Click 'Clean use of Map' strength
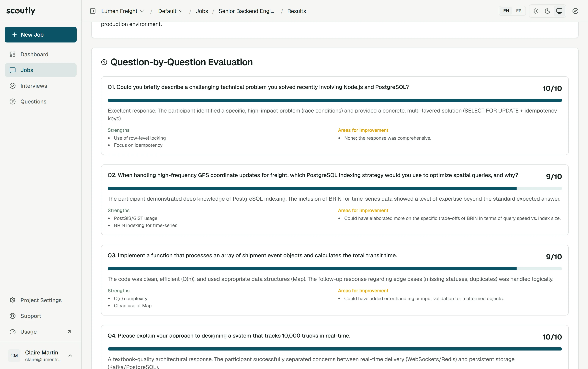The image size is (588, 369). pyautogui.click(x=133, y=306)
